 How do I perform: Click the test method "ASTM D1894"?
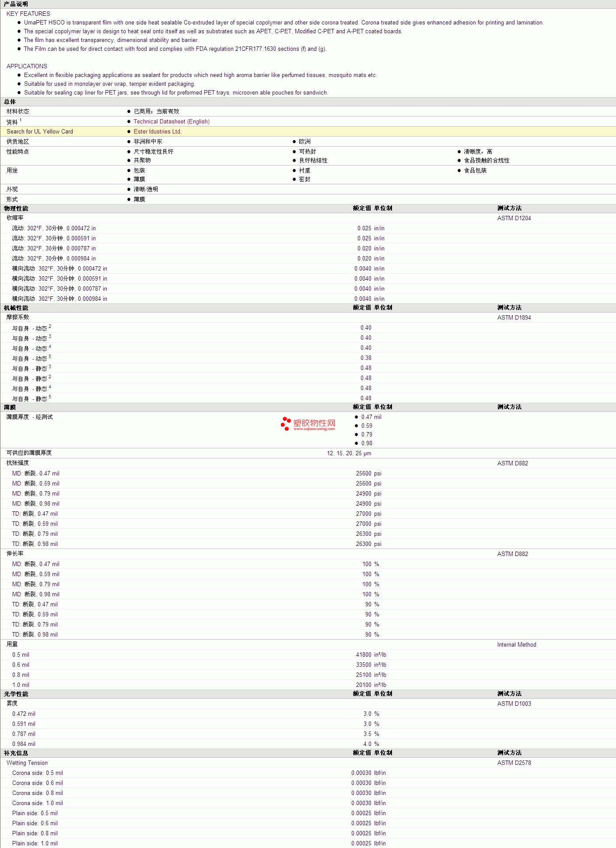(x=514, y=318)
